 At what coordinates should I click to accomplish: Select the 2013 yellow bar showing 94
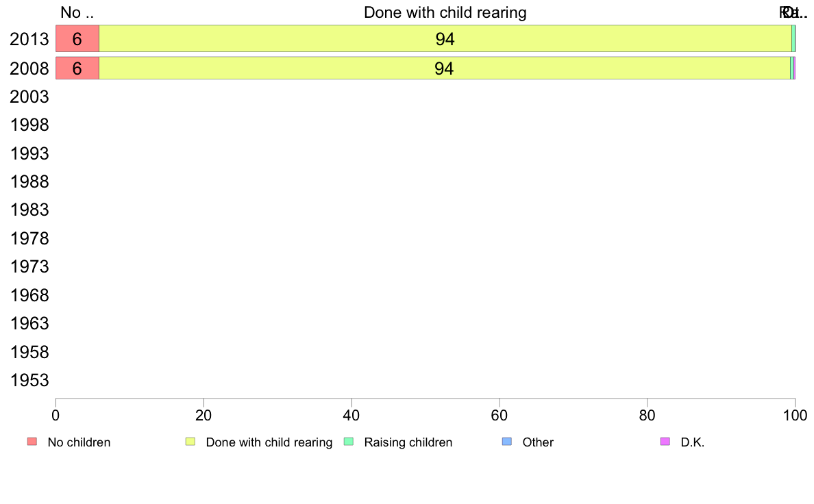click(445, 38)
